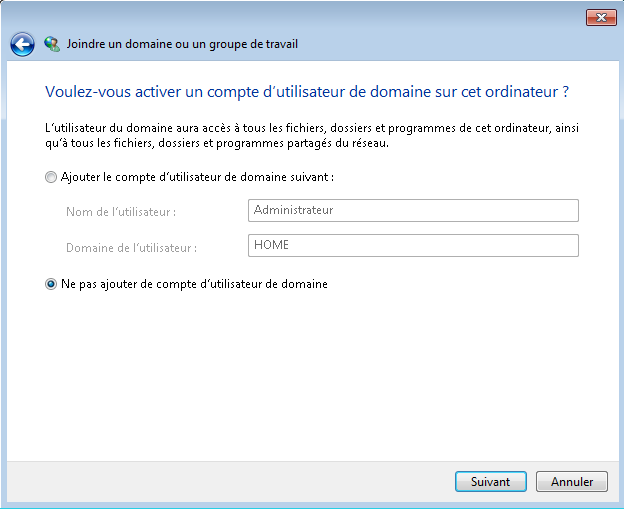Click the 'Nom de l'utilisateur' field label

point(121,212)
